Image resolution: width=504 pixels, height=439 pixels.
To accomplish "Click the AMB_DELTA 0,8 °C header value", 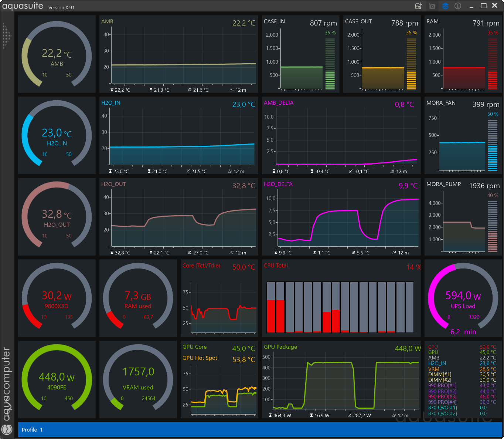I will pyautogui.click(x=405, y=104).
